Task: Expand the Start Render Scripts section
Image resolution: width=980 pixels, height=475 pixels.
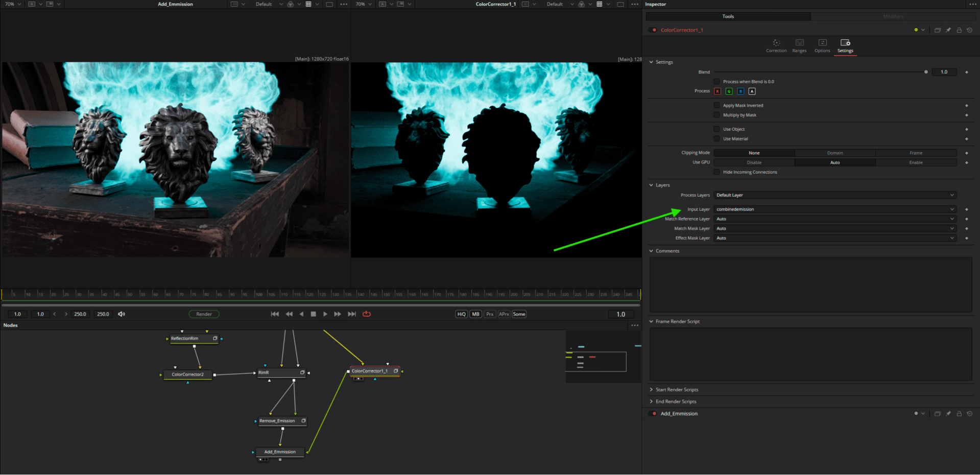Action: [651, 389]
